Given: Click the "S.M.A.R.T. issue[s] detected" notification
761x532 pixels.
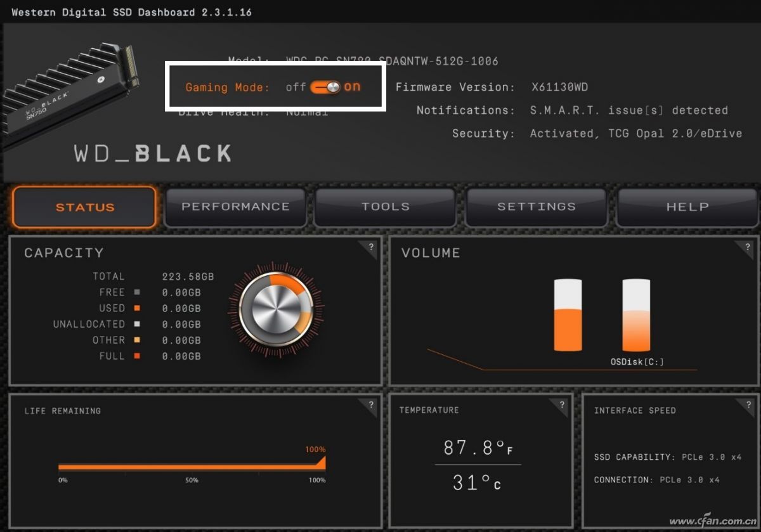Looking at the screenshot, I should tap(629, 110).
